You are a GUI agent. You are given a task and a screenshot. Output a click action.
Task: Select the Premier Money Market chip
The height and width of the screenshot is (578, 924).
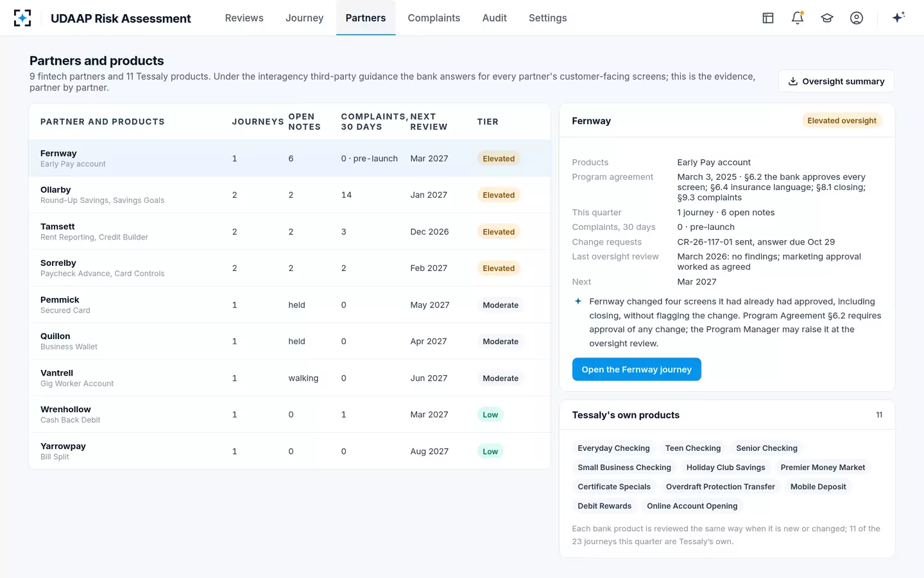[x=823, y=468]
